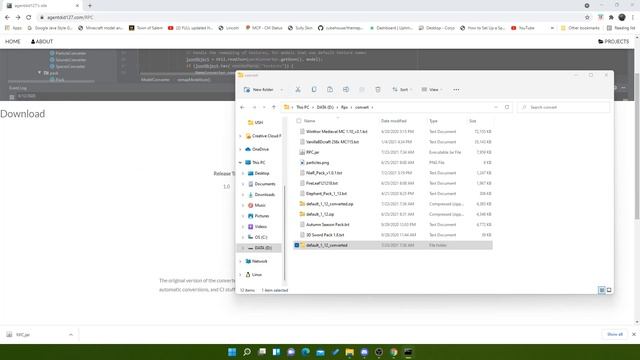The image size is (640, 360).
Task: Open Google Chrome from the taskbar
Action: 393,352
